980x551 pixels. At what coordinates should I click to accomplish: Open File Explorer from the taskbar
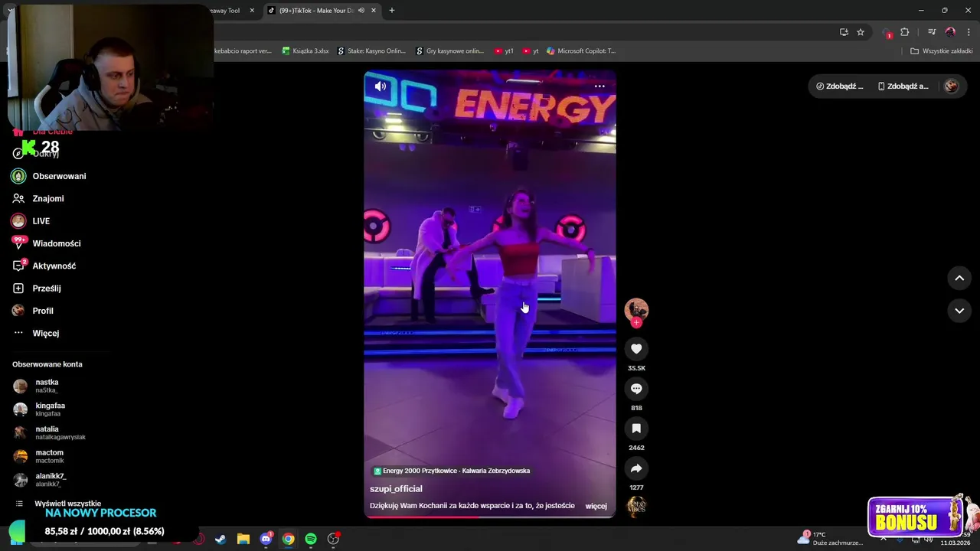[243, 540]
